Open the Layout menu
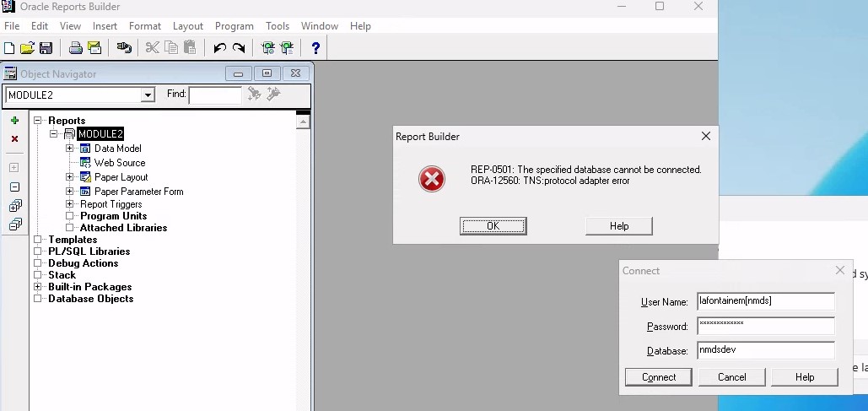 coord(188,26)
